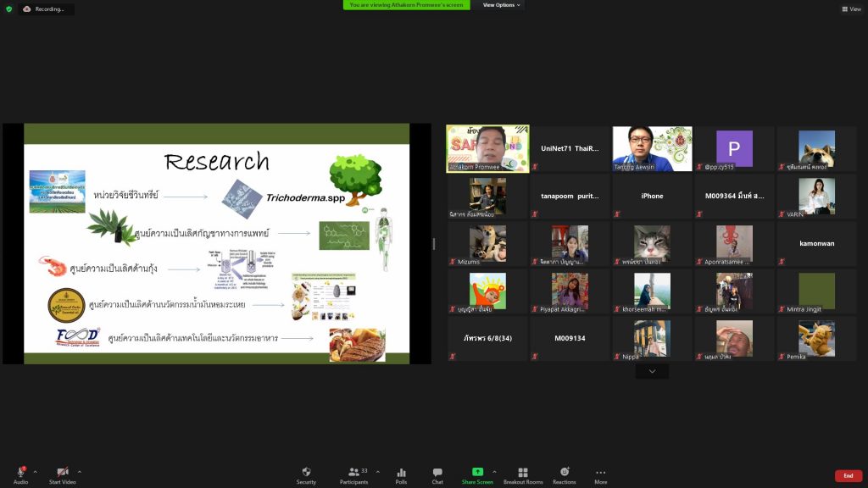Click the View layout button
868x488 pixels.
point(850,8)
